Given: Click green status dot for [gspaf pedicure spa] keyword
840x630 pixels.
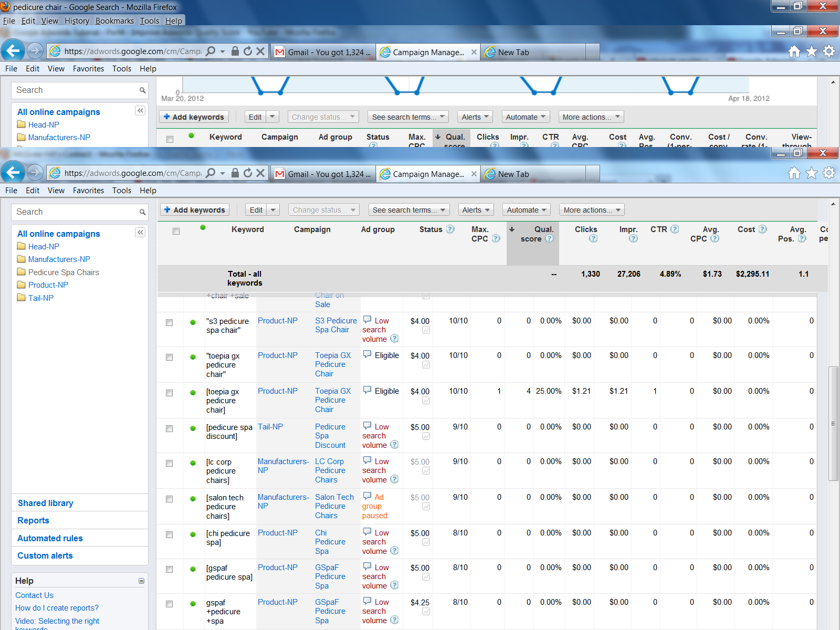Looking at the screenshot, I should [193, 569].
